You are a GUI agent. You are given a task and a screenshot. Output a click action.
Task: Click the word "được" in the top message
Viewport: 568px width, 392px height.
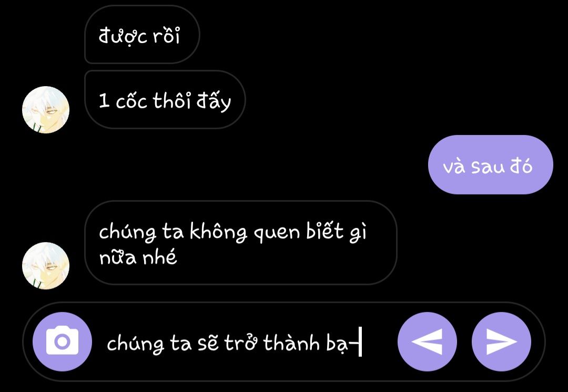point(123,36)
